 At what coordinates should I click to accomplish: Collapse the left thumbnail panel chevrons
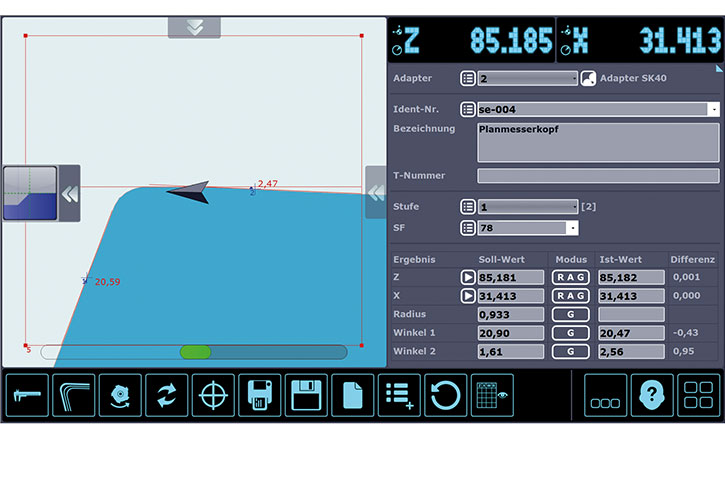pos(69,194)
